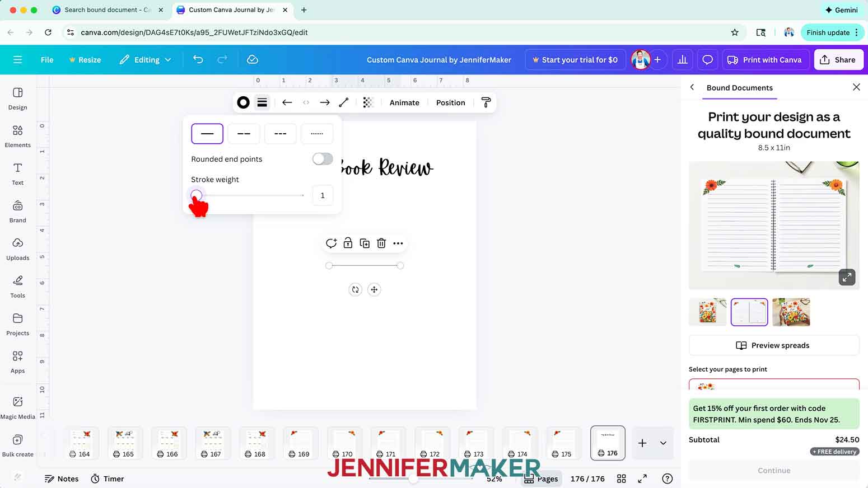Image resolution: width=868 pixels, height=488 pixels.
Task: Open the Timer button
Action: click(108, 478)
